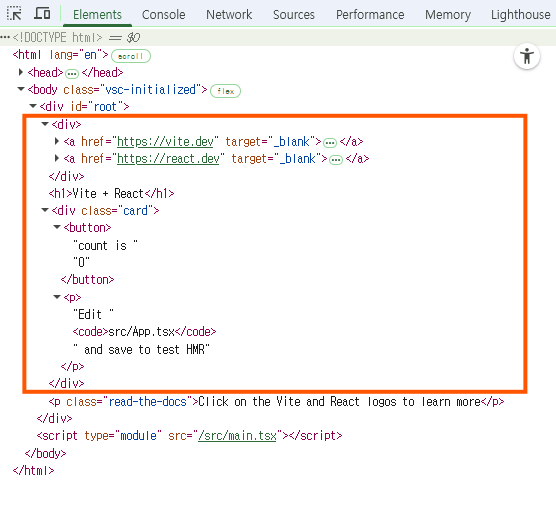Expand ellipsis in react.dev anchor

click(336, 160)
